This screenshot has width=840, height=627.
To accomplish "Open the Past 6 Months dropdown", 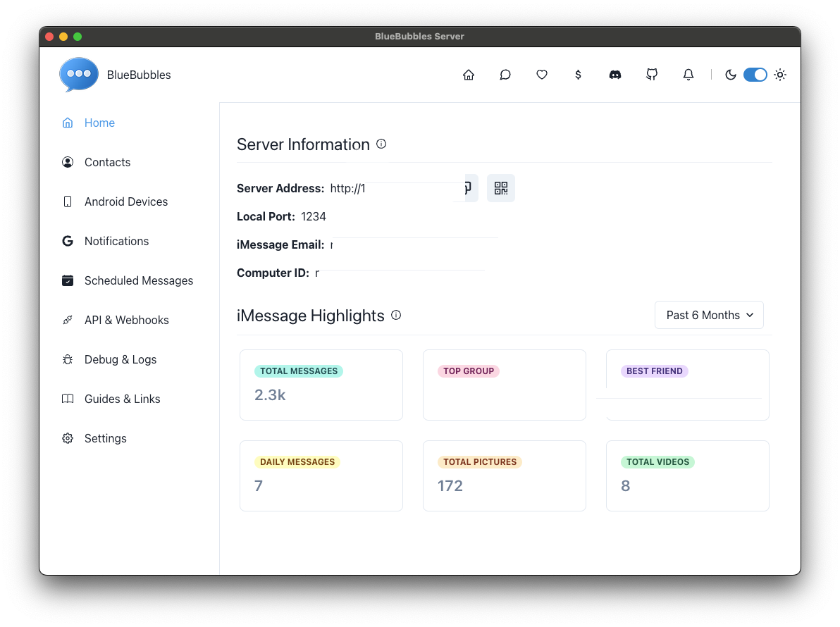I will pos(709,316).
